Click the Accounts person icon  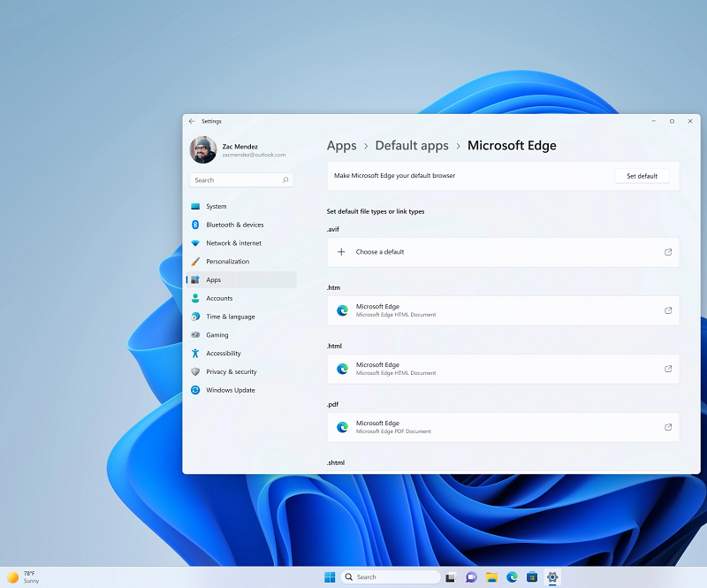click(195, 298)
